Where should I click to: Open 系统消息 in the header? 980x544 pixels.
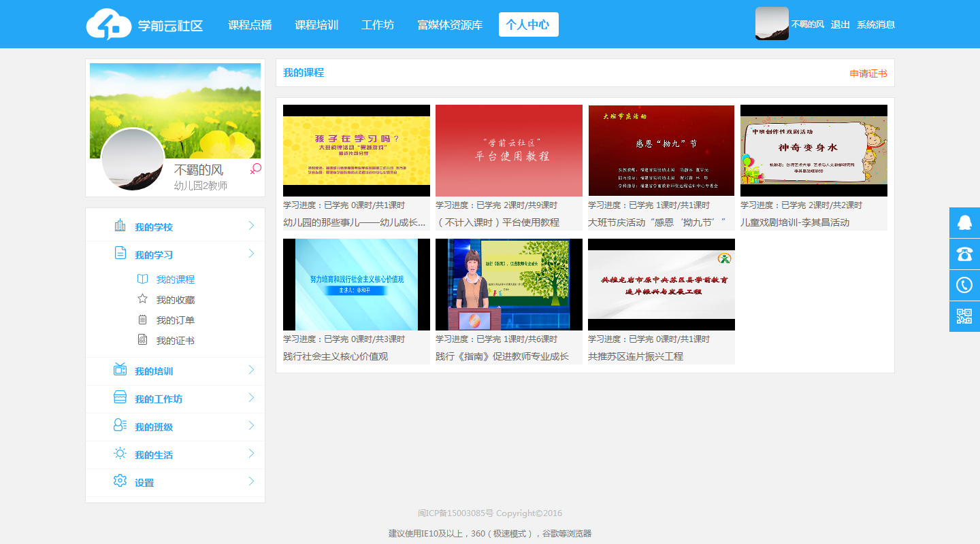click(875, 24)
